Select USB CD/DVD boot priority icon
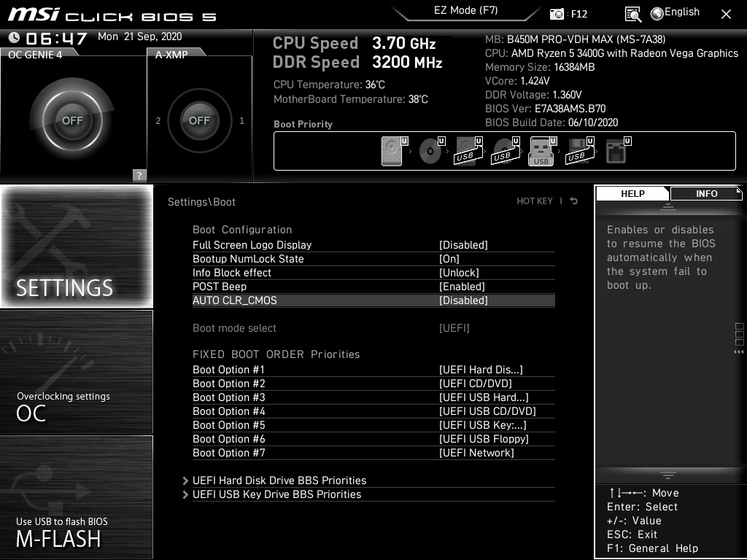The height and width of the screenshot is (560, 747). click(x=506, y=151)
